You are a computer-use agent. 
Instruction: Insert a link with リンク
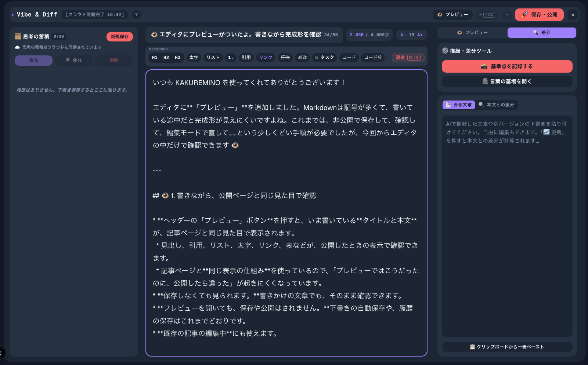[266, 58]
